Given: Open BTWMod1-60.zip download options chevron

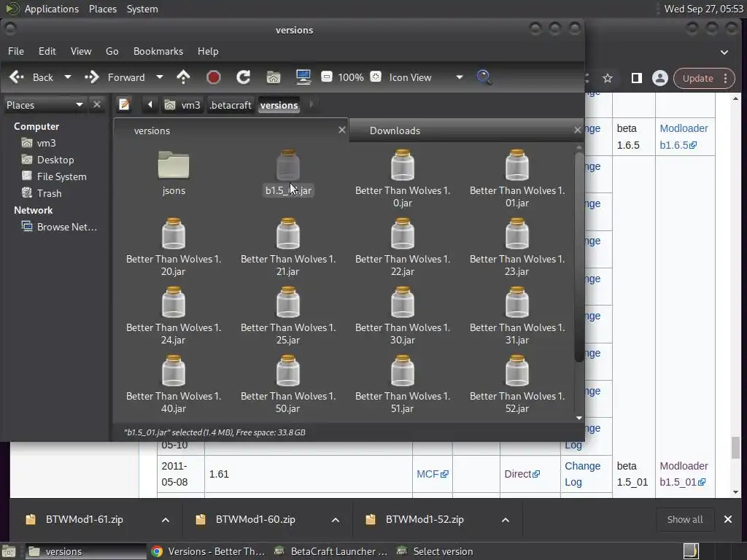Looking at the screenshot, I should (x=336, y=519).
